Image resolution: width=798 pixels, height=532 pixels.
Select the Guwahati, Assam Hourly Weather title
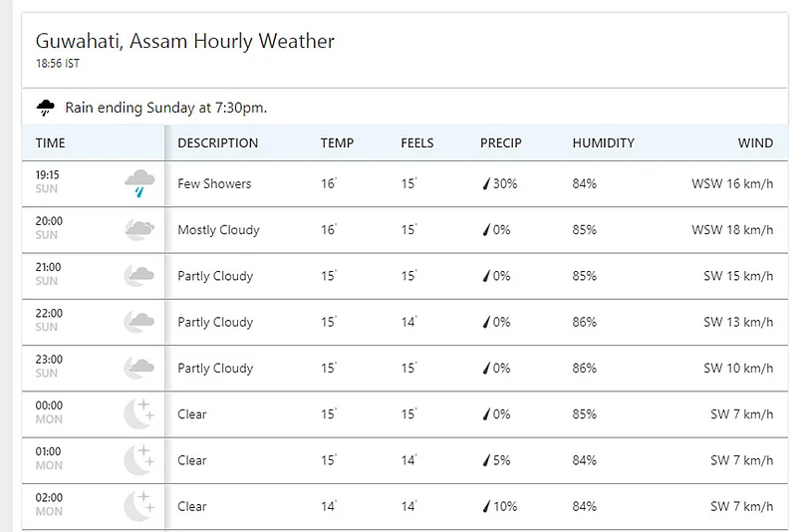coord(185,41)
